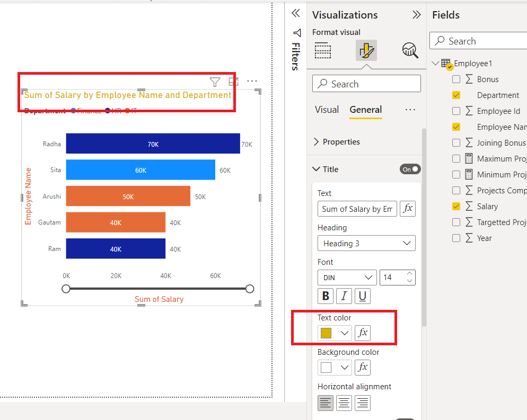Click Sita's 60K bar
Image resolution: width=527 pixels, height=420 pixels.
[140, 170]
